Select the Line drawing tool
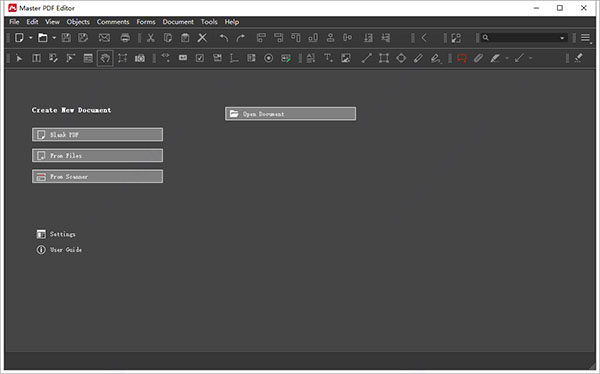600x374 pixels. (x=367, y=58)
